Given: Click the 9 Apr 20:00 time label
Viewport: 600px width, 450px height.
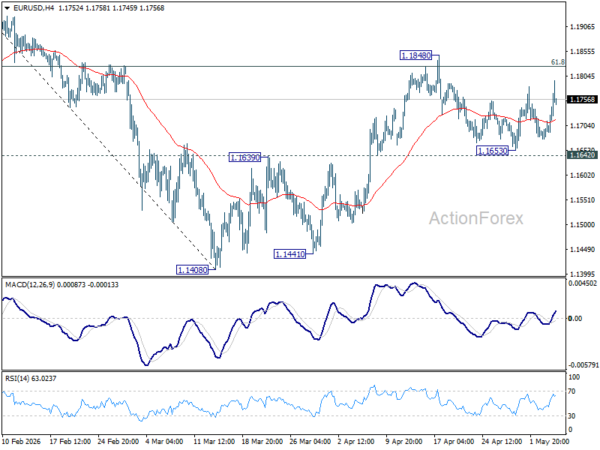Looking at the screenshot, I should 404,442.
